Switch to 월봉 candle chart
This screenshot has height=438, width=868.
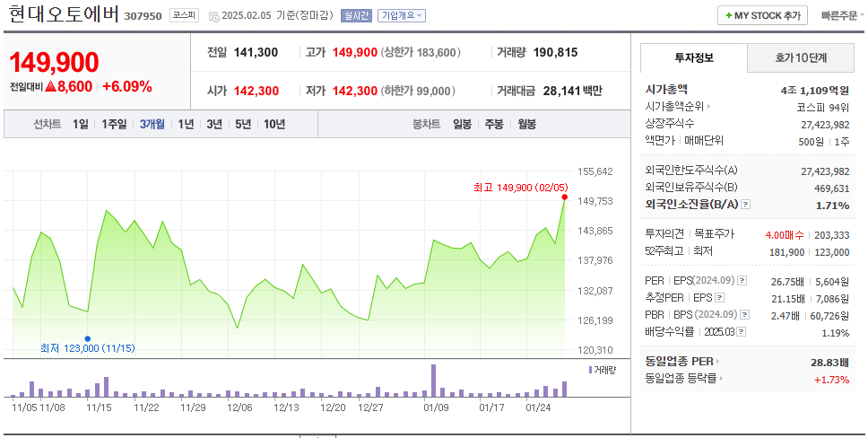[x=526, y=124]
